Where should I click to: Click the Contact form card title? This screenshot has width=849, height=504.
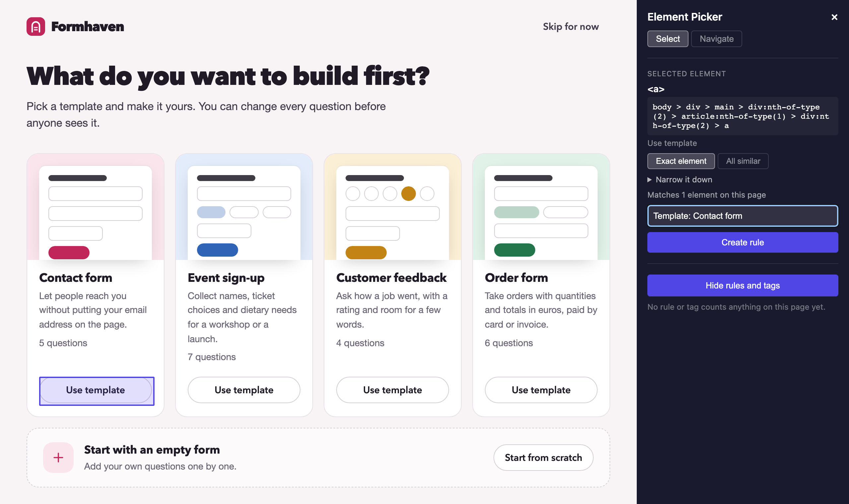(x=76, y=278)
